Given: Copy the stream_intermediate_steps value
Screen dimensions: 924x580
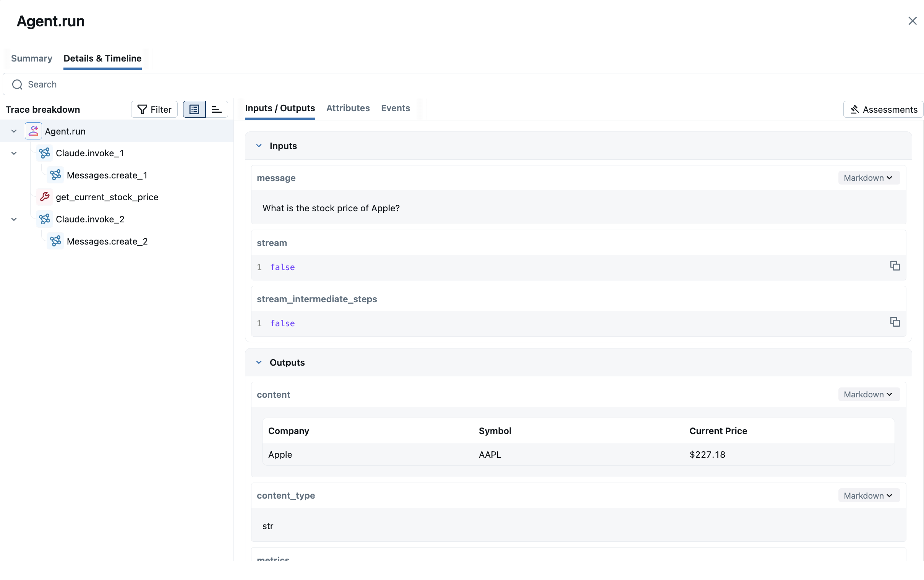Looking at the screenshot, I should tap(895, 322).
